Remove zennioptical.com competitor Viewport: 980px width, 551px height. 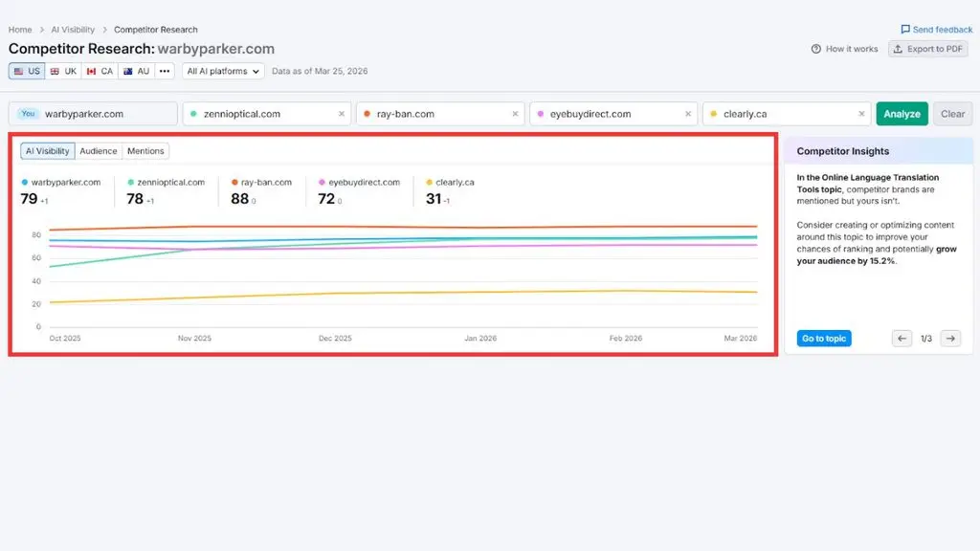pyautogui.click(x=342, y=114)
